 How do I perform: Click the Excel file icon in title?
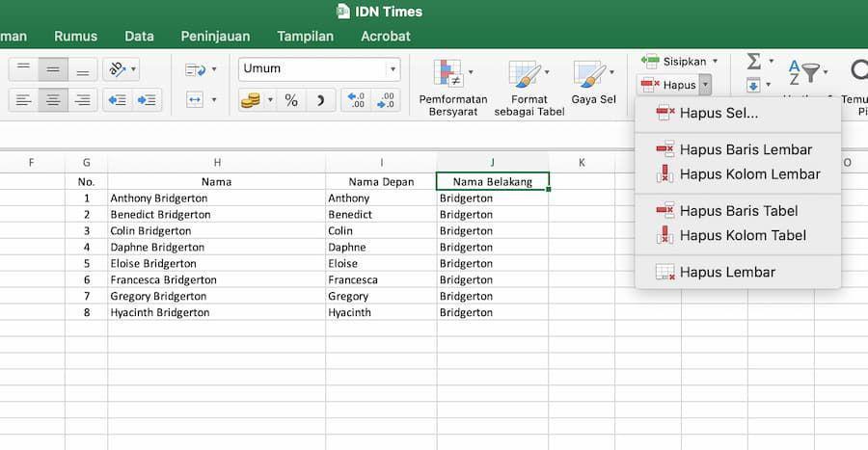343,12
